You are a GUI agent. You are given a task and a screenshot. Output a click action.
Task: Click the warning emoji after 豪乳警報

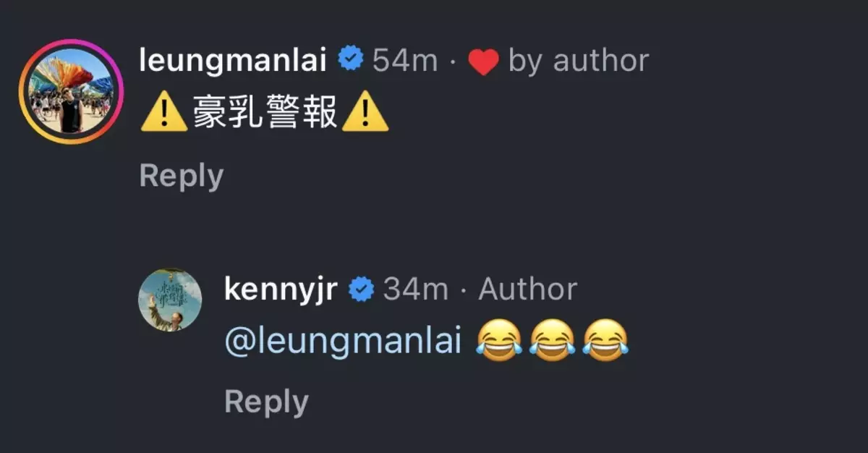tap(365, 115)
